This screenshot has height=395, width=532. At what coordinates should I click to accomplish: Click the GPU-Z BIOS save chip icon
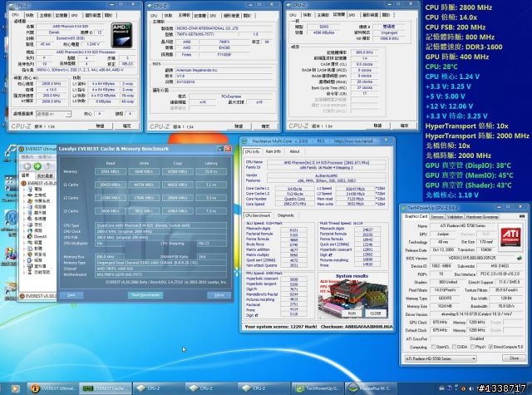pos(519,258)
